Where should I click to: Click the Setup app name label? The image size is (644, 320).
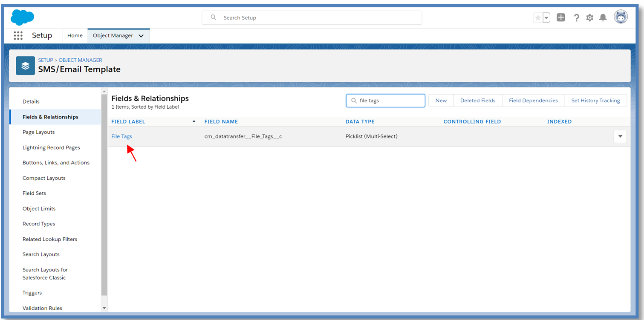42,36
